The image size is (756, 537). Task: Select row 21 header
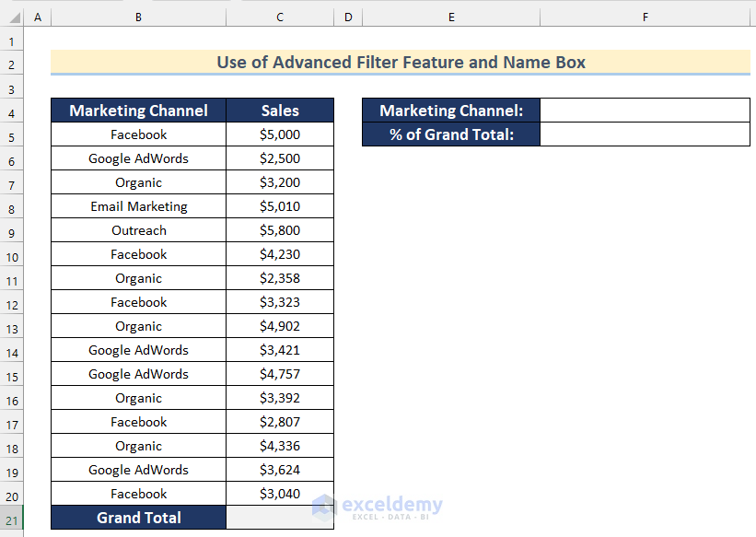[11, 519]
